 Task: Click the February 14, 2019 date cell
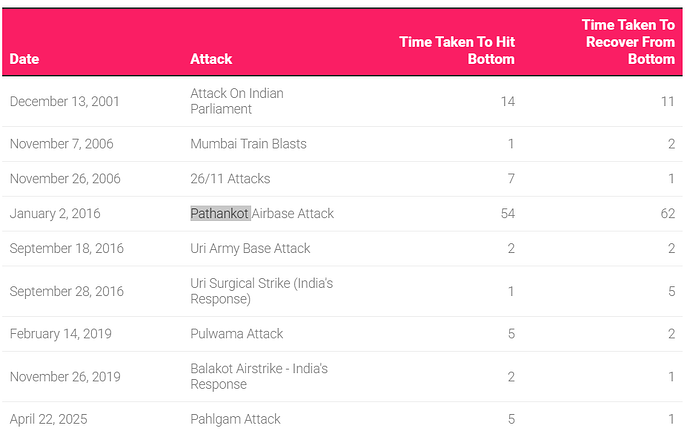[61, 334]
